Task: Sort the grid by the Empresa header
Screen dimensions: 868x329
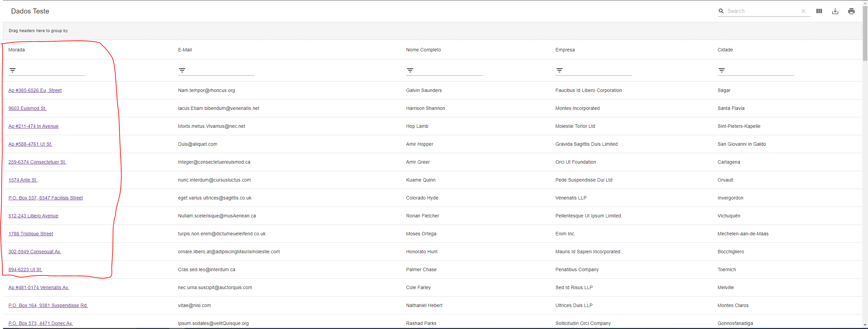Action: tap(565, 50)
